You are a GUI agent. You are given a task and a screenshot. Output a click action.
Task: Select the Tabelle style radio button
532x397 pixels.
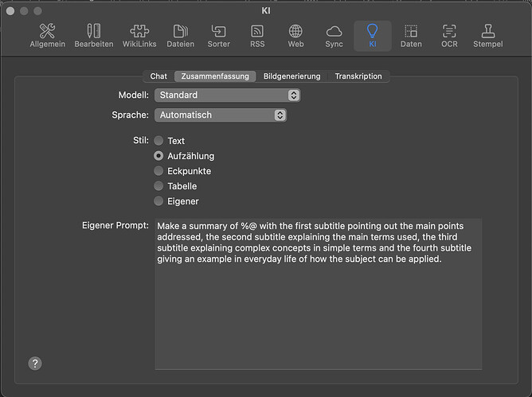pyautogui.click(x=159, y=186)
